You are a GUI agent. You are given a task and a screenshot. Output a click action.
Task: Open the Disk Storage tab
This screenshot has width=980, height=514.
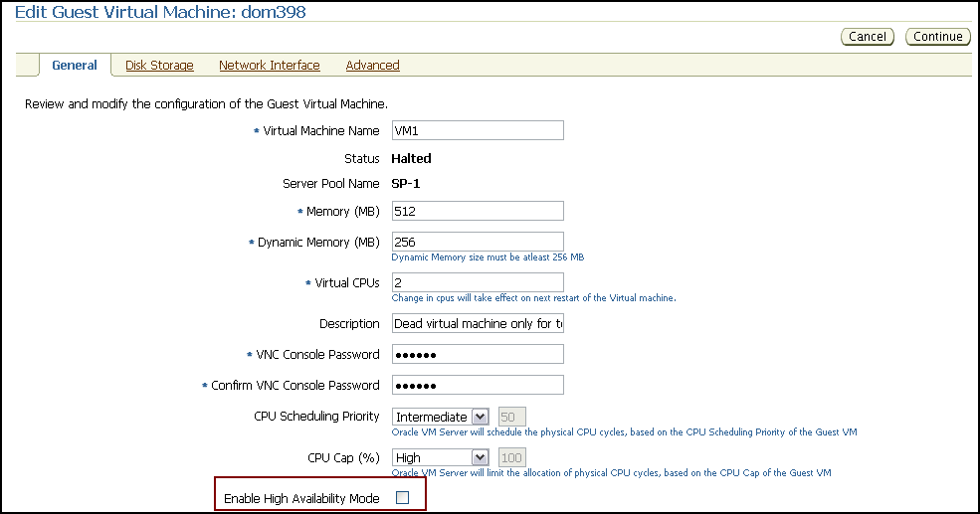[x=159, y=65]
